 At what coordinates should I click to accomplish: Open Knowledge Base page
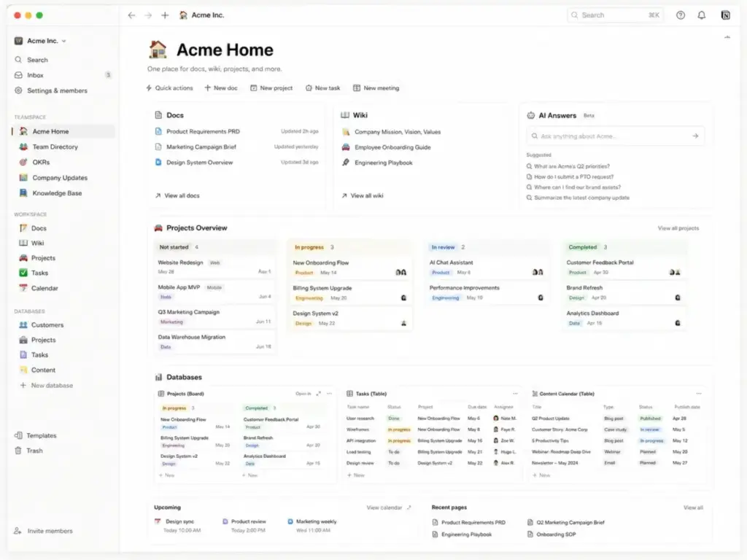[x=57, y=193]
